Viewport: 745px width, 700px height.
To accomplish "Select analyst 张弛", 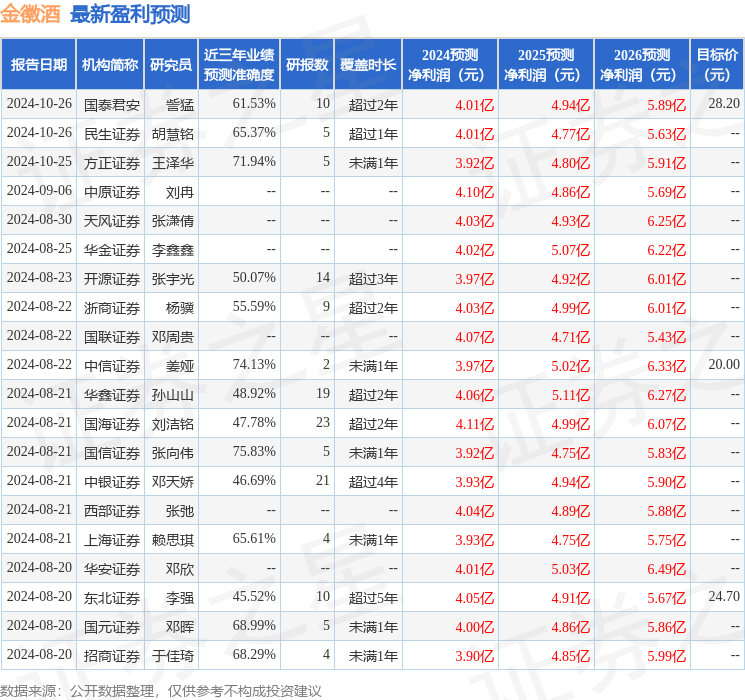I will [180, 511].
